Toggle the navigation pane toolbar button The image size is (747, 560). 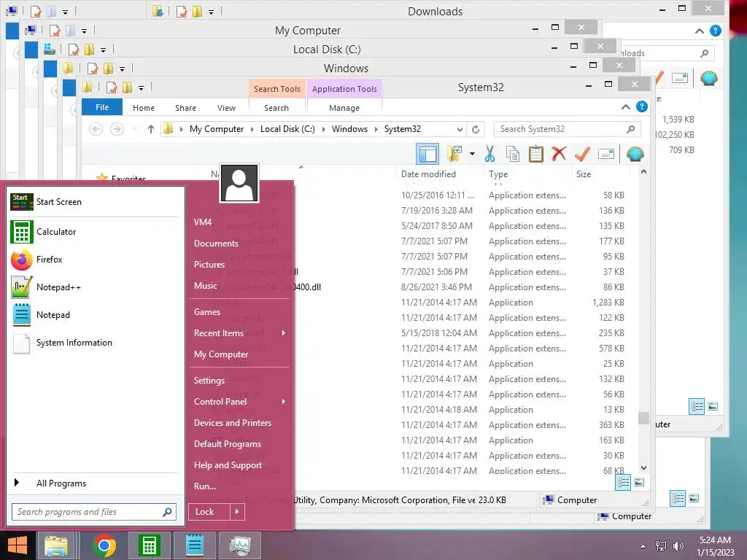[427, 154]
